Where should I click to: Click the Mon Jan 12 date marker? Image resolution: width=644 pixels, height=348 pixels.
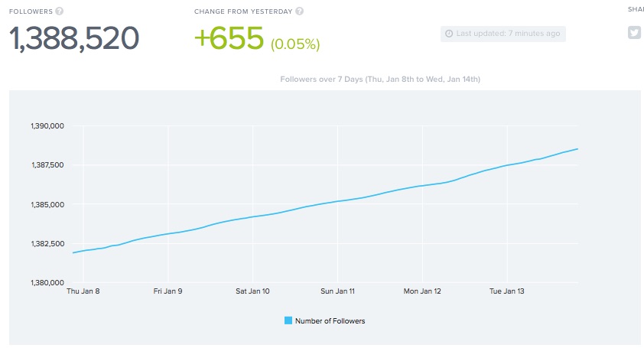click(422, 291)
